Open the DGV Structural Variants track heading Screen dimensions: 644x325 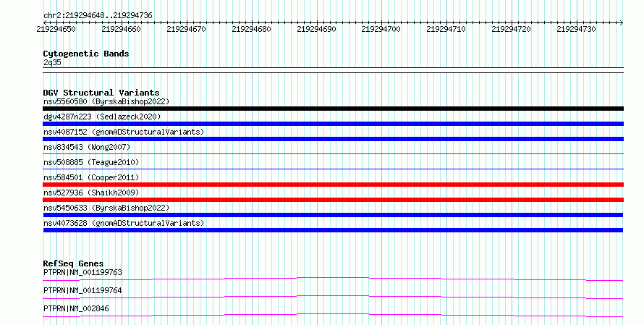(x=101, y=93)
